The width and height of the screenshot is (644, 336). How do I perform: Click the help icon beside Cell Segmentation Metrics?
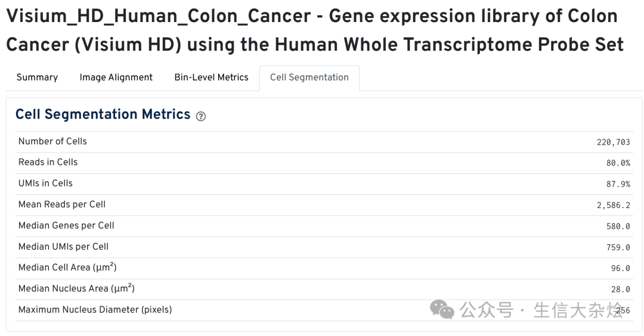tap(201, 116)
